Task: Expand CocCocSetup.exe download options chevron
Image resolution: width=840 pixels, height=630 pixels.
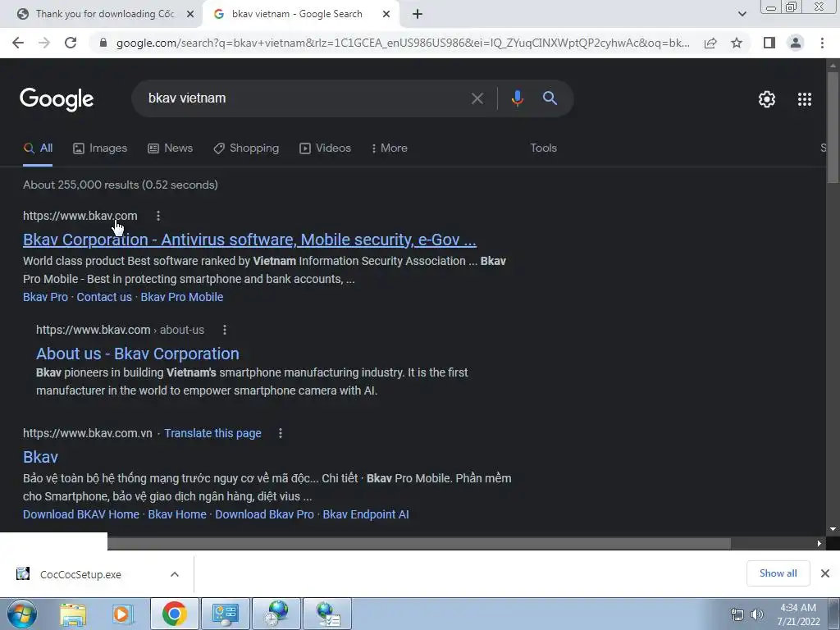Action: pyautogui.click(x=175, y=574)
